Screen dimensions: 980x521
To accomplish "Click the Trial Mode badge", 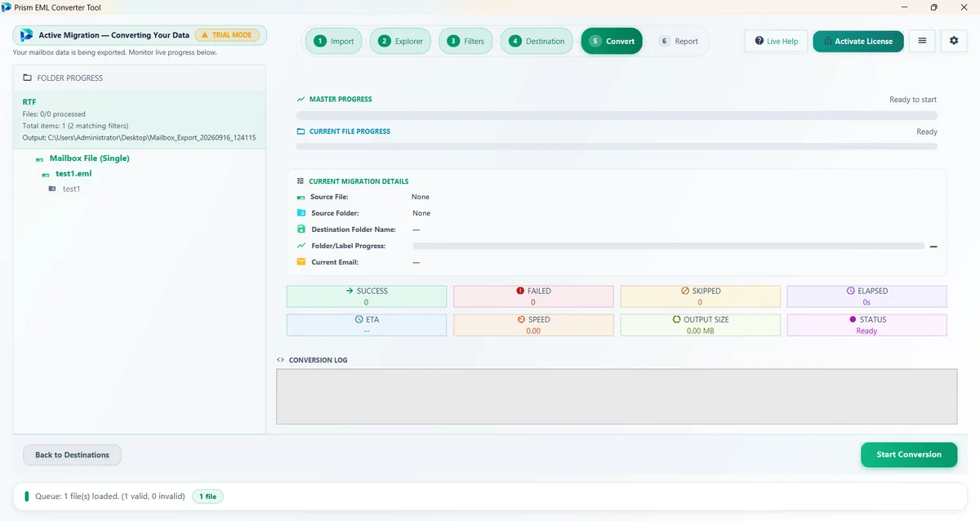I will coord(227,35).
